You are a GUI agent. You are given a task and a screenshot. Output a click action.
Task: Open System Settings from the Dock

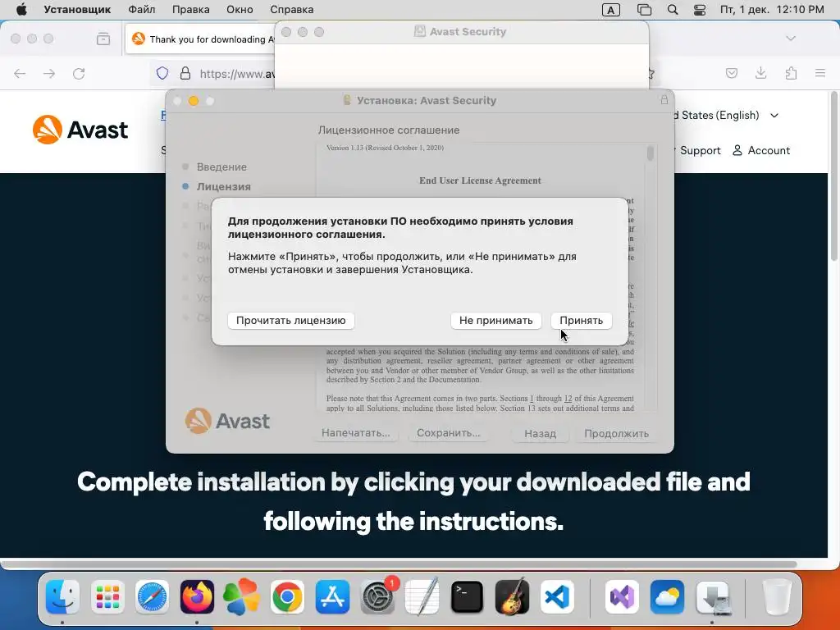[x=377, y=597]
